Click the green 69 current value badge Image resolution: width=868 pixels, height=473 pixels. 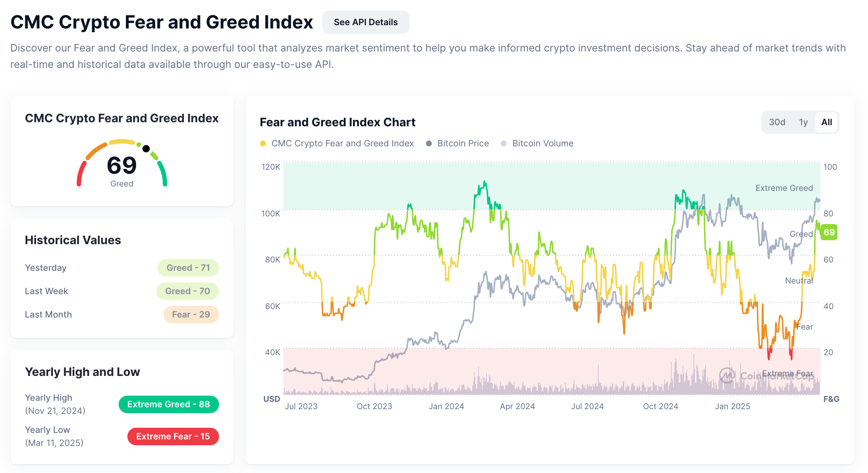pyautogui.click(x=829, y=232)
